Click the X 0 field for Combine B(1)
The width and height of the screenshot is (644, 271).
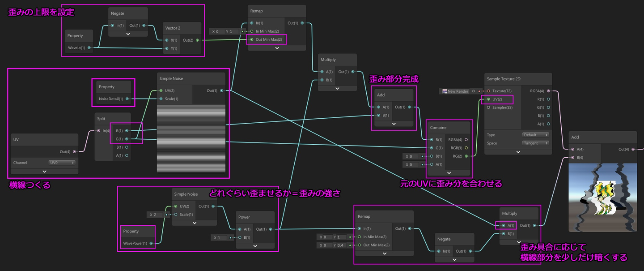pyautogui.click(x=413, y=156)
